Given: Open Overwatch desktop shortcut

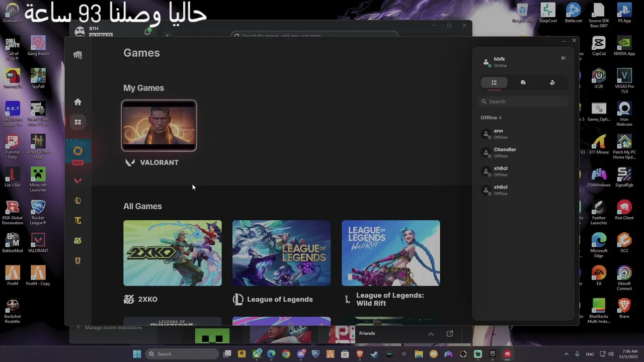Looking at the screenshot, I should (x=13, y=13).
